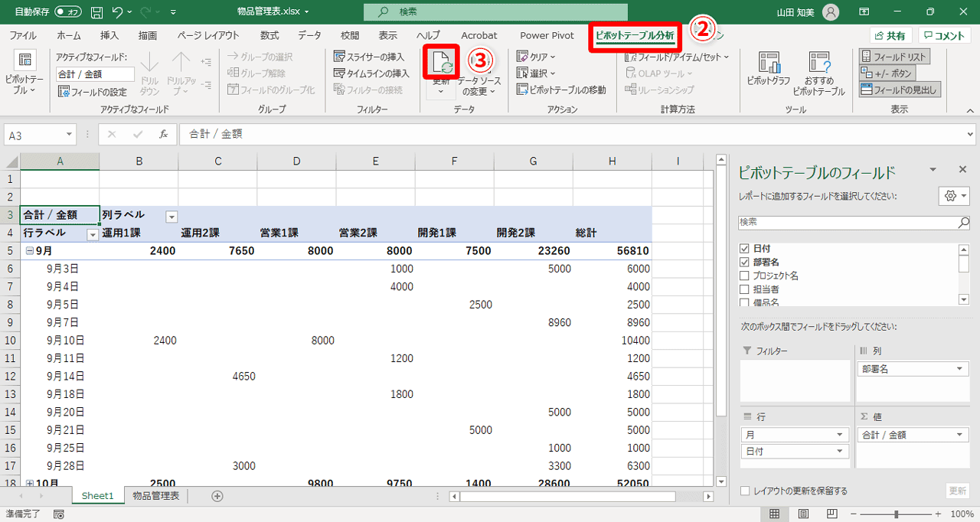
Task: Open Field Settings (フィールドの設定)
Action: coord(93,91)
